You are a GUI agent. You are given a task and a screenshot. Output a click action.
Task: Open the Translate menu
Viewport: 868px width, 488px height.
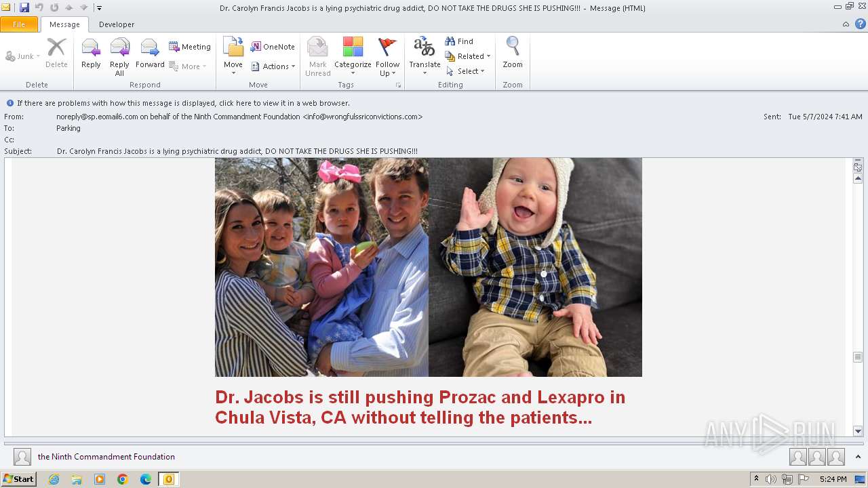coord(425,57)
